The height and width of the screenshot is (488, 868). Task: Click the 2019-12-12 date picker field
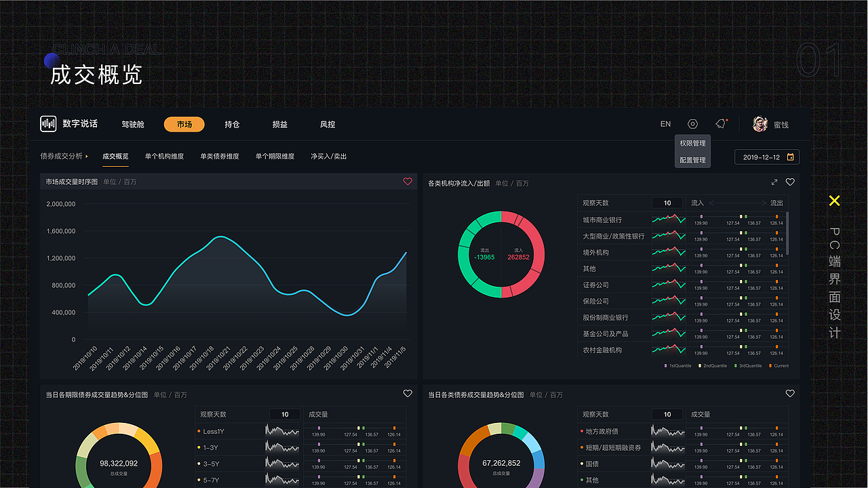[767, 157]
